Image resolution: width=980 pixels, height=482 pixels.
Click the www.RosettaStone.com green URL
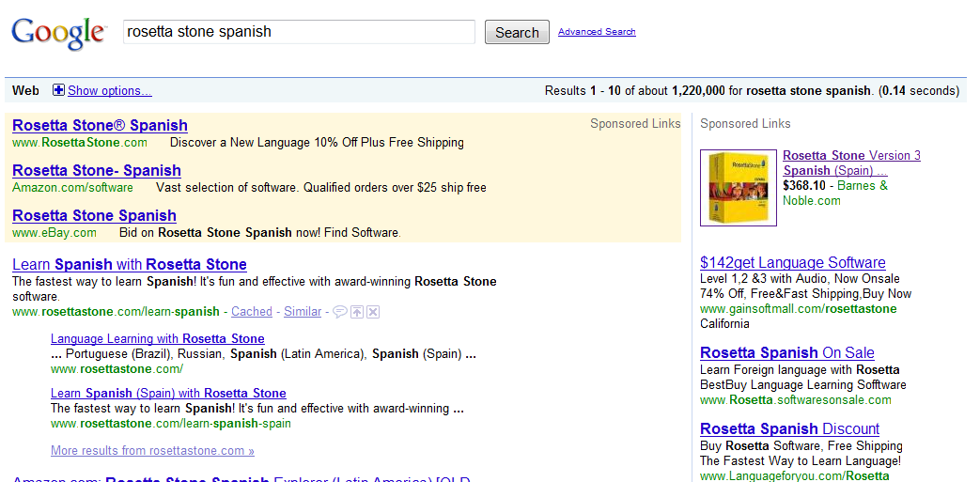pos(80,143)
